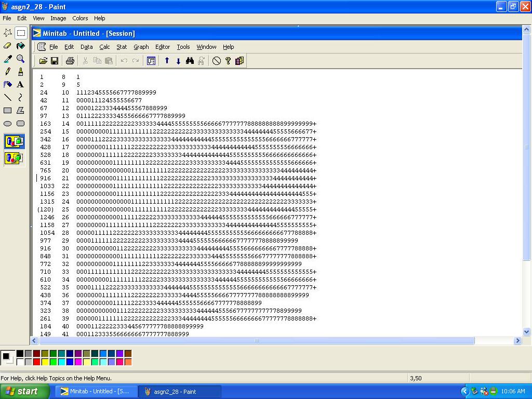Enable opaque background selection option
Screen dimensions: 532x399
point(14,141)
